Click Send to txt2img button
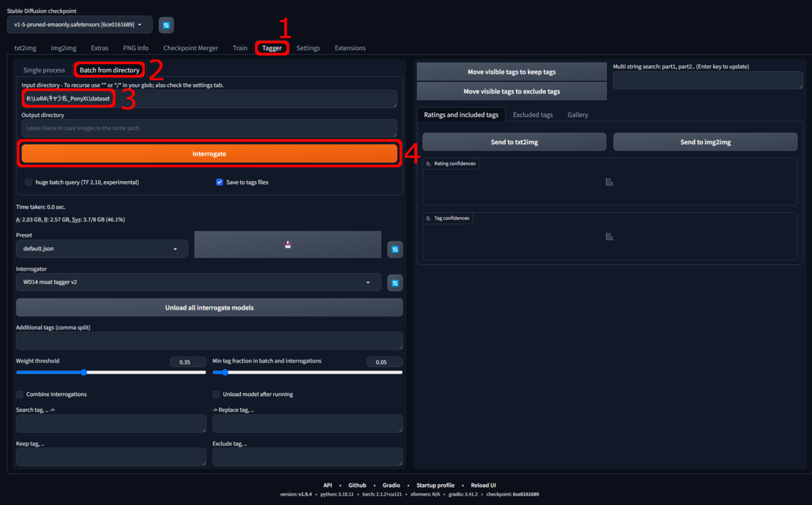This screenshot has height=505, width=812. click(514, 142)
